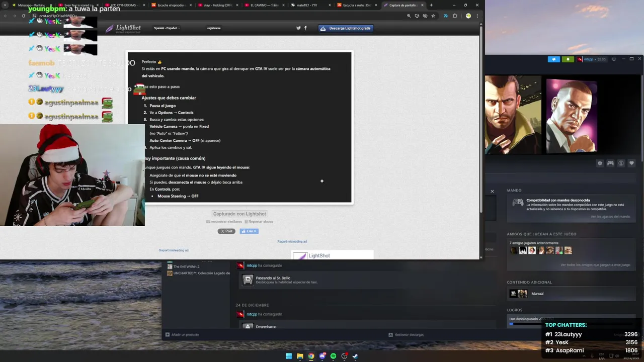The image size is (644, 362).
Task: Switch to the slayr - Holding tab
Action: (217, 5)
